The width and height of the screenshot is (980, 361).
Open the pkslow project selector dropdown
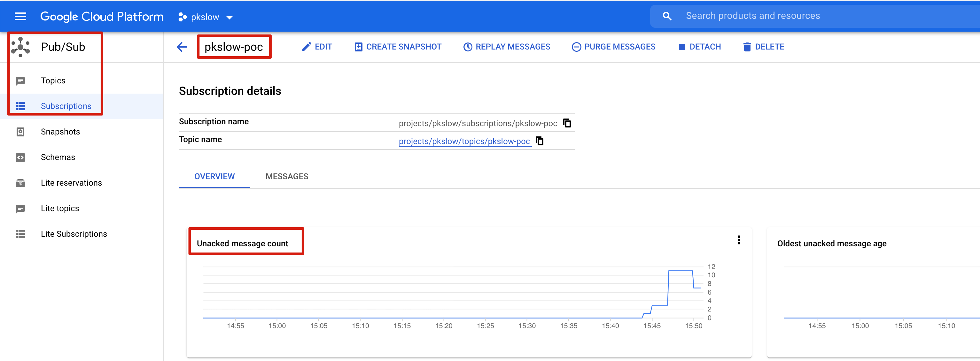[206, 17]
